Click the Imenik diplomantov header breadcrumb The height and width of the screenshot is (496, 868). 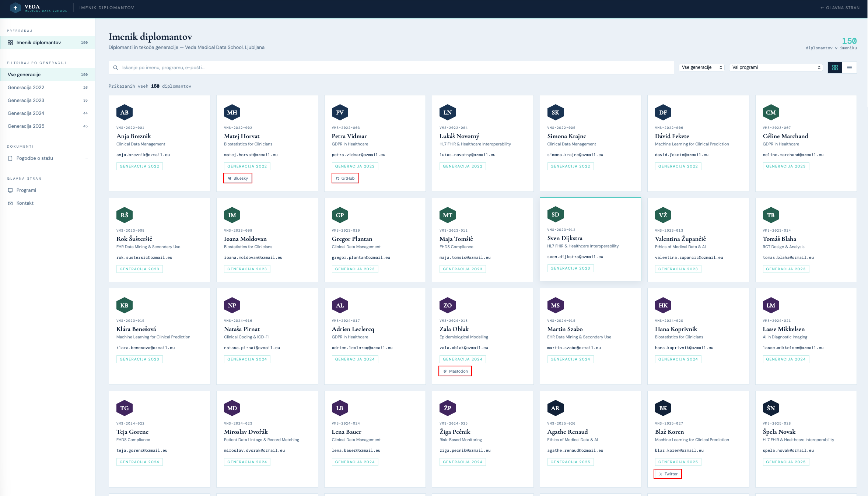[107, 8]
